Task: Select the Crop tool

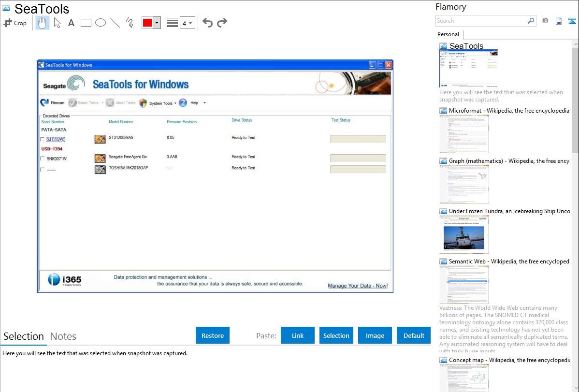Action: click(x=15, y=23)
